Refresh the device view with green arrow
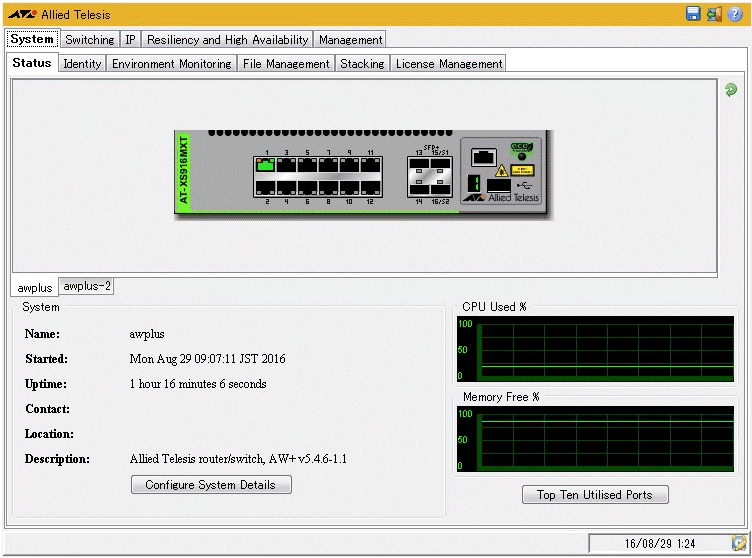 (x=731, y=90)
